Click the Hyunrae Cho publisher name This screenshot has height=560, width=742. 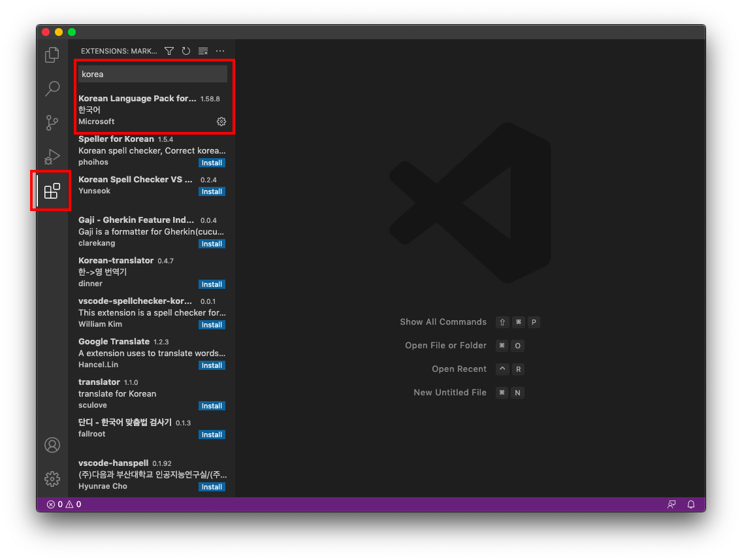pyautogui.click(x=103, y=486)
